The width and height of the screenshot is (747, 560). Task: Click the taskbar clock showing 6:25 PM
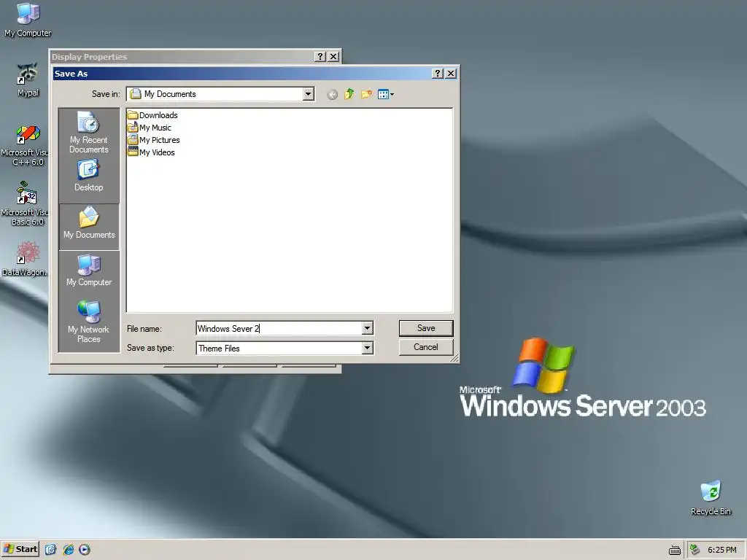(x=721, y=550)
